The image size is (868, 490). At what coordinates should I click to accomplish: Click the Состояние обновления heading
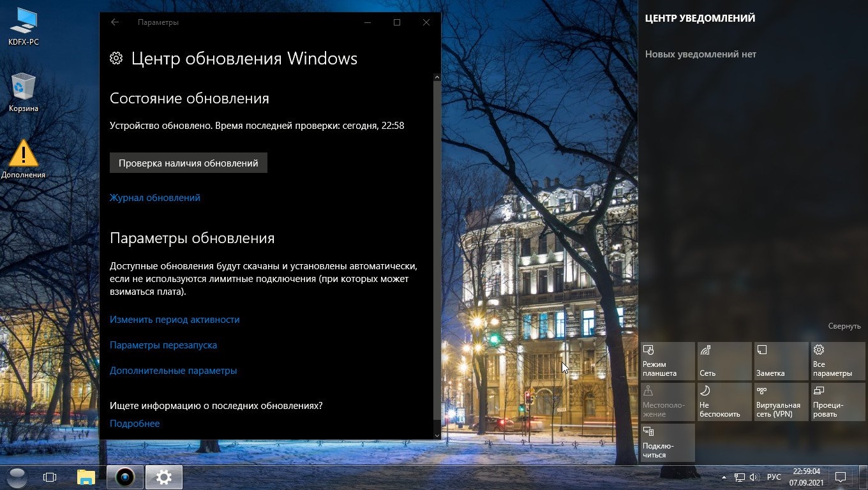190,98
